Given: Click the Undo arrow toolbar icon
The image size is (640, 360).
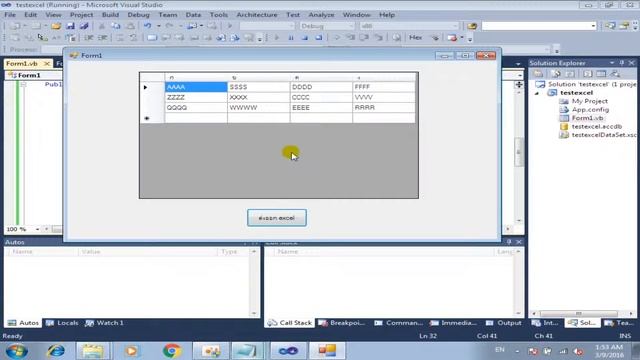Looking at the screenshot, I should 147,26.
